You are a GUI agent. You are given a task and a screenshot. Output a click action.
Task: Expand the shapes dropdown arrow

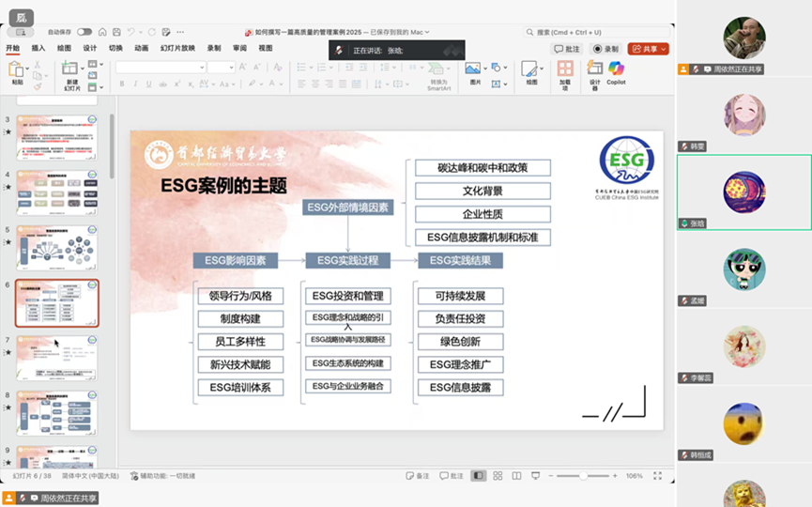click(x=505, y=68)
